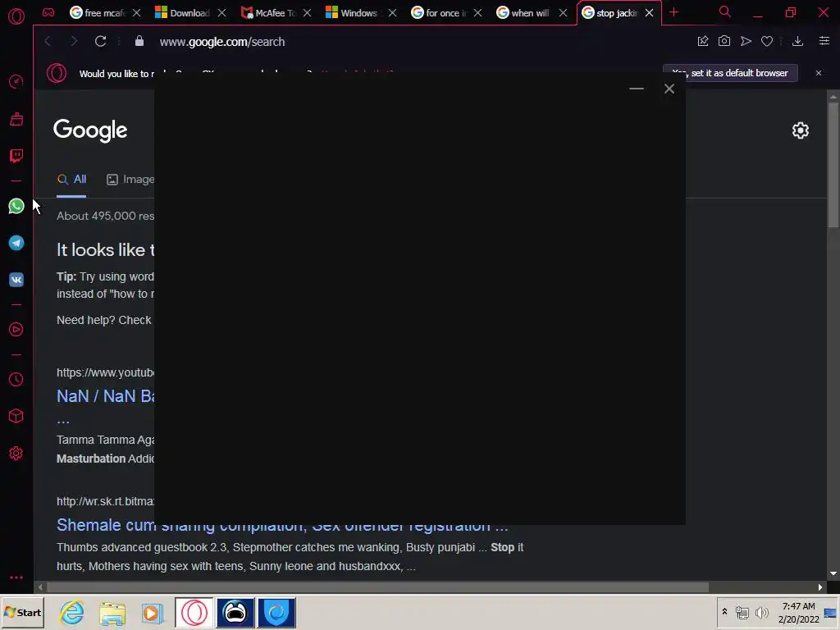840x630 pixels.
Task: Click the address bar URL field
Action: pos(418,41)
